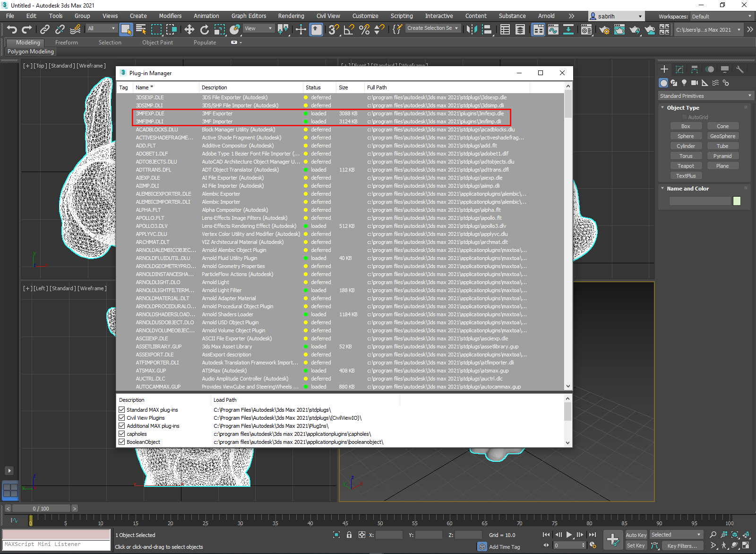Image resolution: width=756 pixels, height=554 pixels.
Task: Uncheck the BooleanObject checkbox
Action: click(122, 442)
